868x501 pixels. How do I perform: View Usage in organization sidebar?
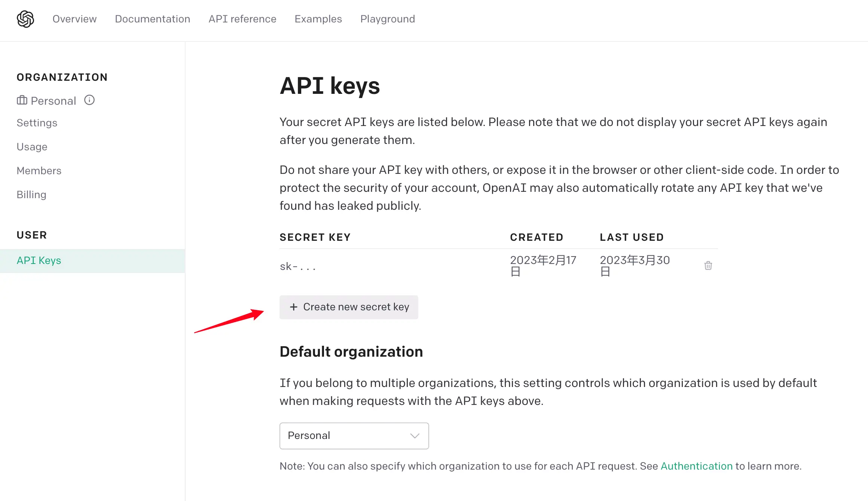tap(32, 147)
